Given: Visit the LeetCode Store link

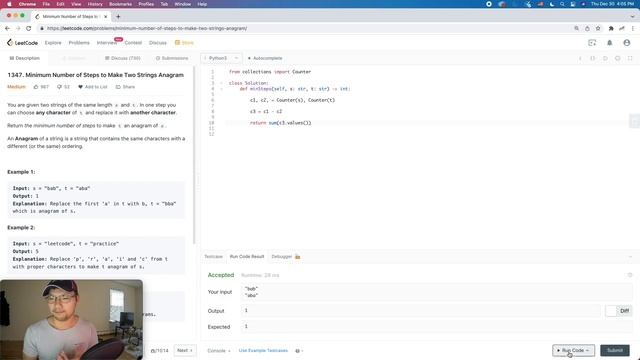Looking at the screenshot, I should [x=184, y=43].
